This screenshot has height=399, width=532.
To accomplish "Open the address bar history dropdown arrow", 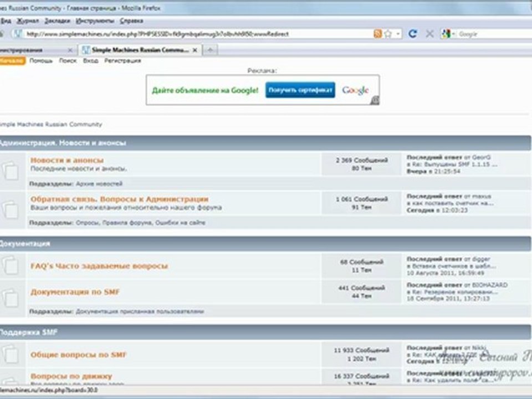I will coord(398,34).
